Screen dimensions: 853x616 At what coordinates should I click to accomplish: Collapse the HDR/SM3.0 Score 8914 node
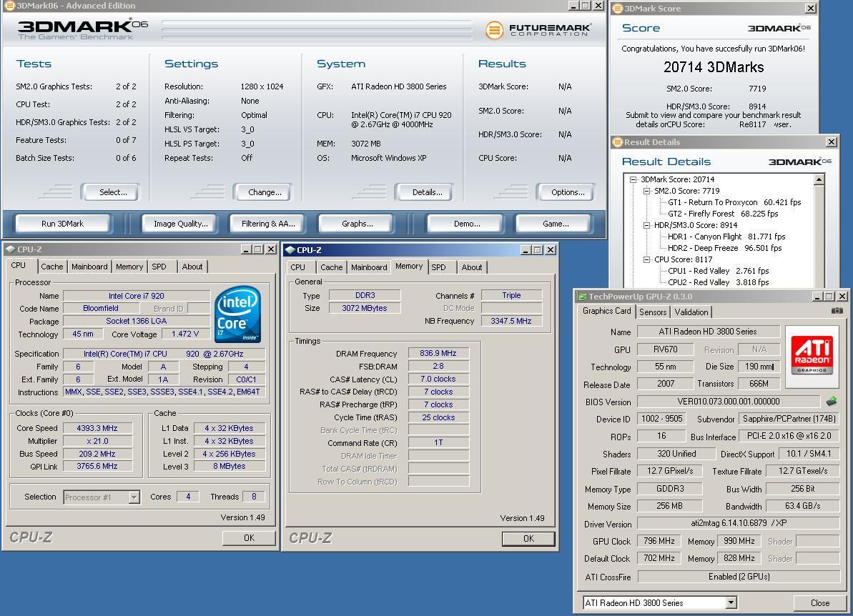647,225
